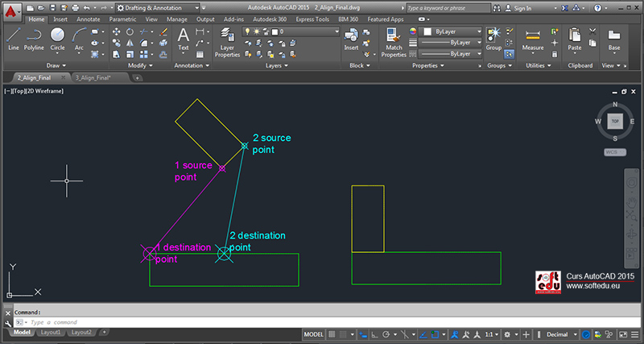Open the Drafting & Annotation workspace dropdown
Viewport: 644px width, 344px height.
click(155, 7)
